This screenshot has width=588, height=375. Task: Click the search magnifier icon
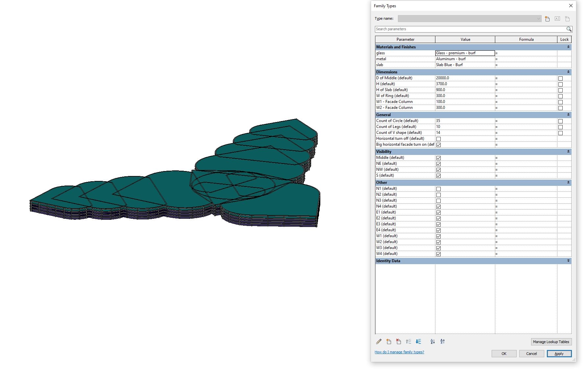(569, 29)
